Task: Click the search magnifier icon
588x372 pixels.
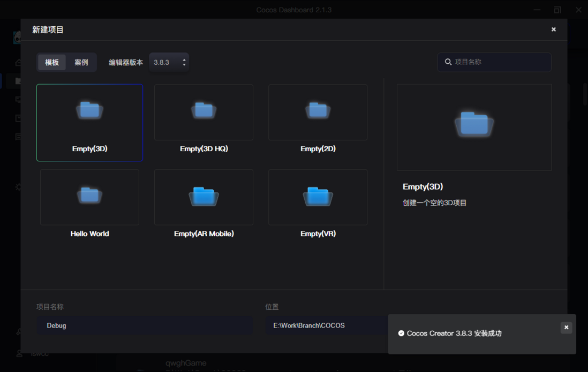Action: tap(448, 62)
